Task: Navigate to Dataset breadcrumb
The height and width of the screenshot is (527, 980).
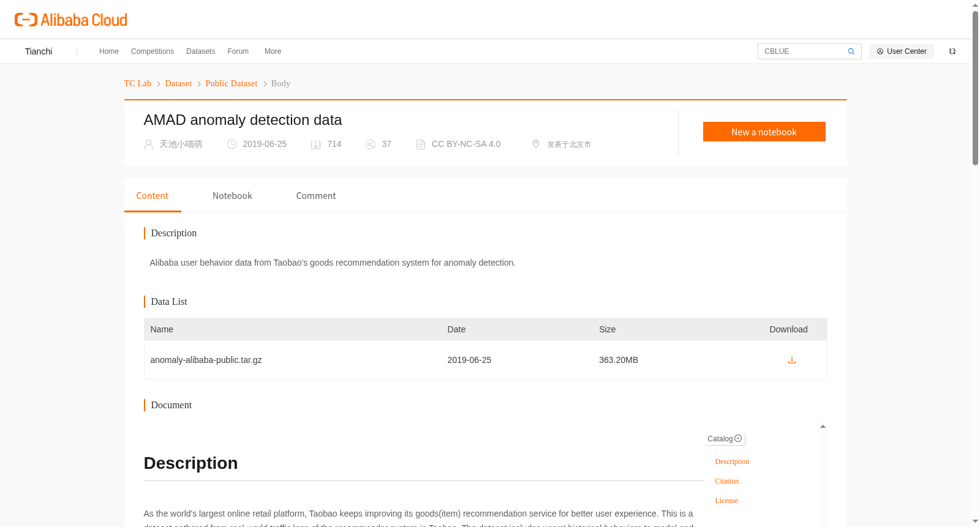Action: point(178,83)
